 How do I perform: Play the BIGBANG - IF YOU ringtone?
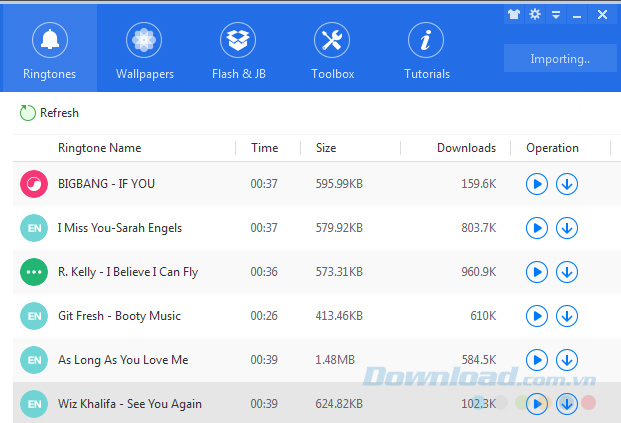click(537, 184)
